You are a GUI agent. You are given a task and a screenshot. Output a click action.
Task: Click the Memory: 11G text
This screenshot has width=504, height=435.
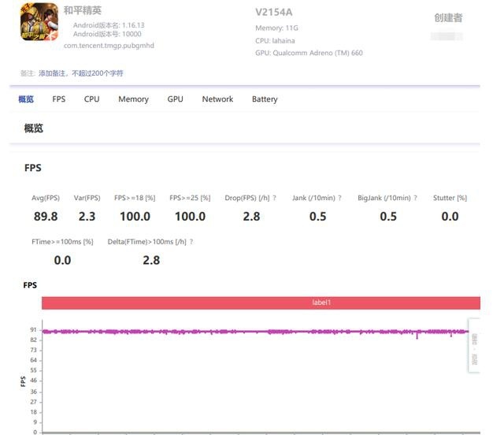[x=276, y=28]
